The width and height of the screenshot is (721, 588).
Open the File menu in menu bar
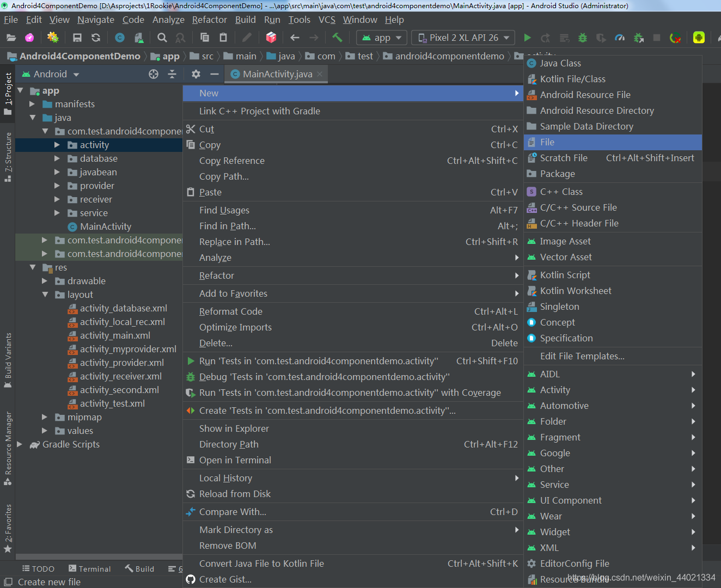[x=11, y=20]
